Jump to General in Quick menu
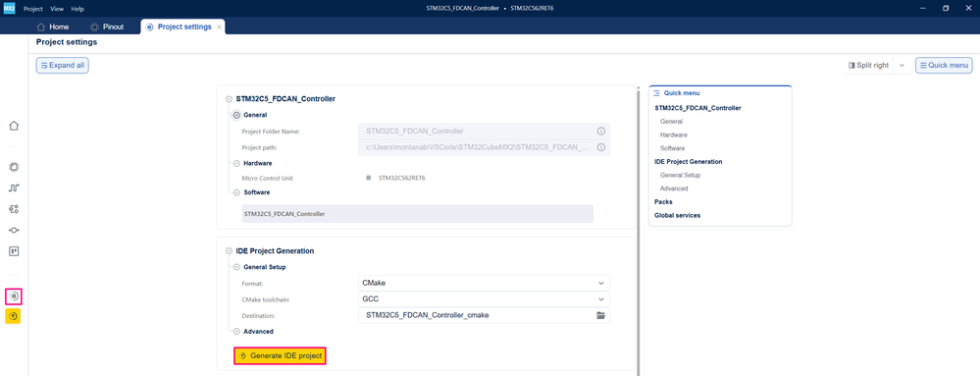980x376 pixels. pyautogui.click(x=671, y=122)
